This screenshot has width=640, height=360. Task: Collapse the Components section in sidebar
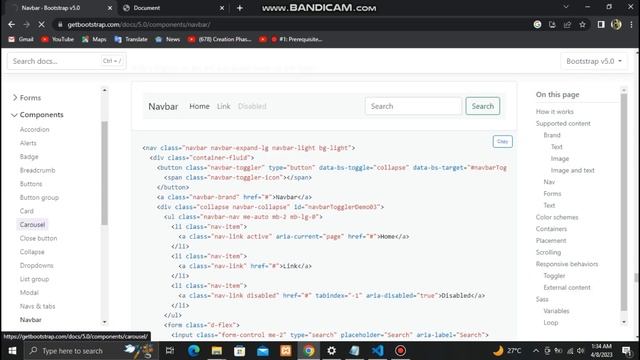(37, 115)
